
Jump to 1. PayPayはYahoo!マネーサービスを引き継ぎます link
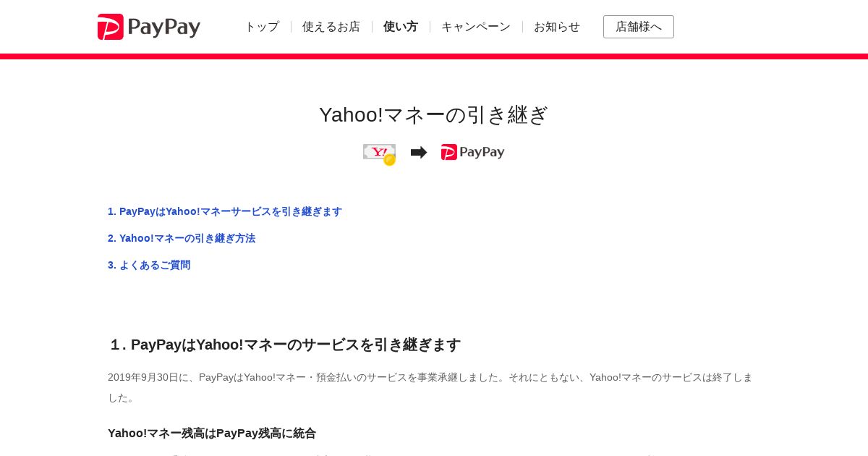coord(225,211)
